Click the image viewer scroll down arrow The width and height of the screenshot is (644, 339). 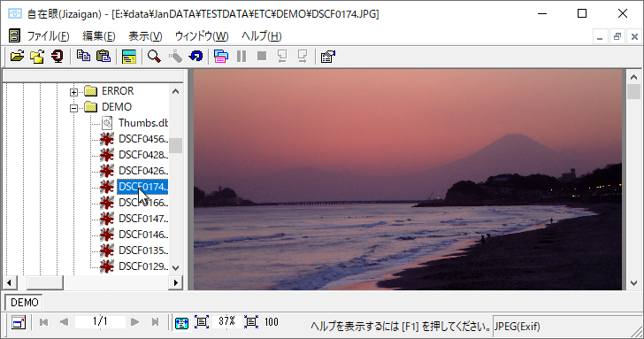633,283
